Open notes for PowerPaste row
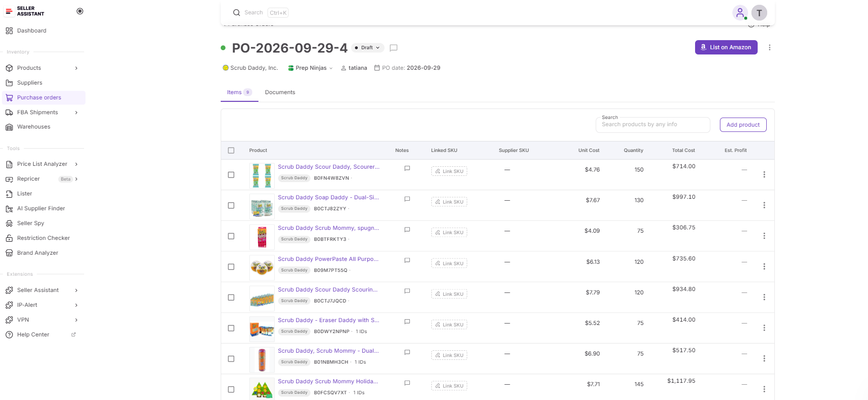The width and height of the screenshot is (868, 400). pyautogui.click(x=407, y=260)
